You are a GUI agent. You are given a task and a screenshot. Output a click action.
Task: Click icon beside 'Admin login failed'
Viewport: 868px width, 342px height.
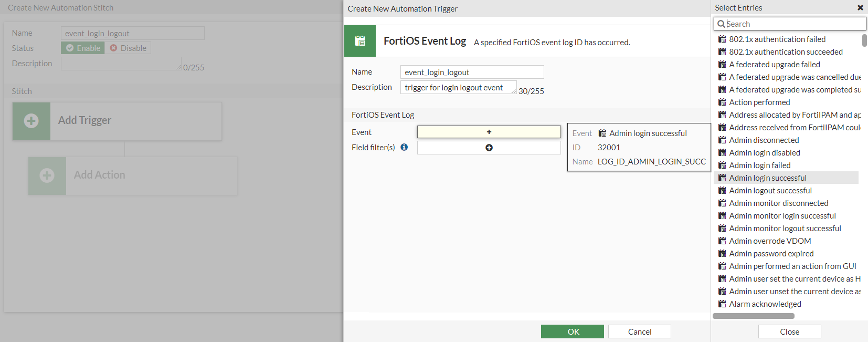pos(722,165)
